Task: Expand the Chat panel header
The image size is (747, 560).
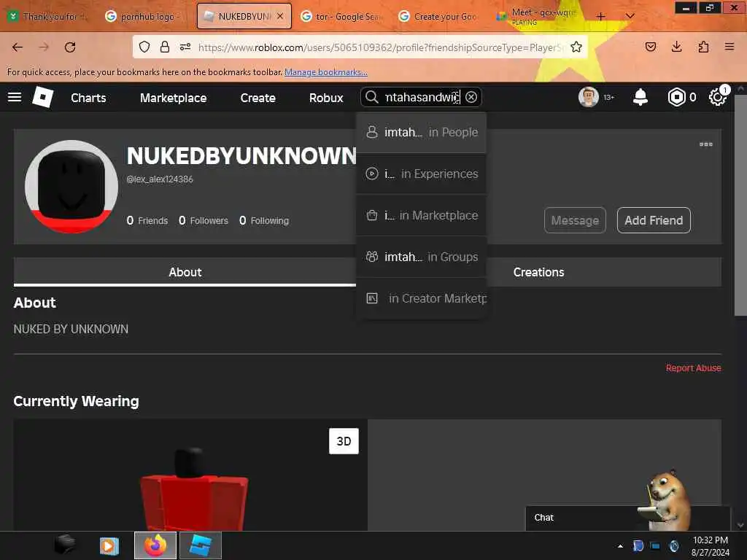Action: (628, 518)
